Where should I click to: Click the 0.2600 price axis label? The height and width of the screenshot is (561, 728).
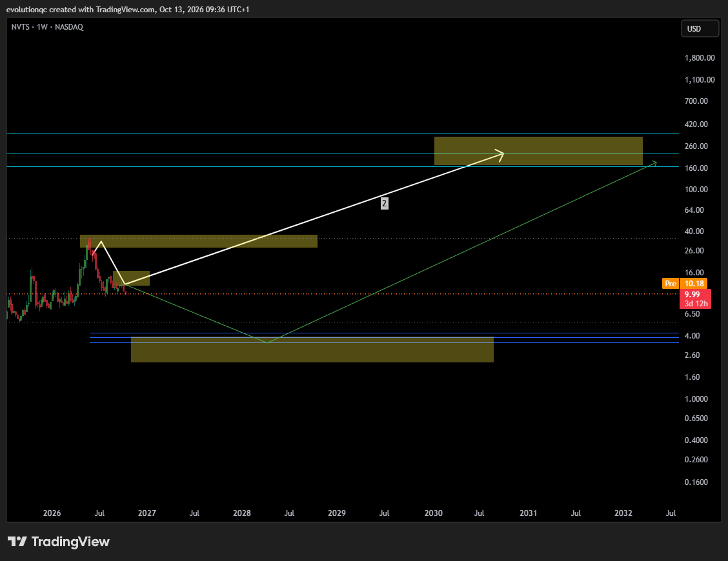pyautogui.click(x=696, y=460)
